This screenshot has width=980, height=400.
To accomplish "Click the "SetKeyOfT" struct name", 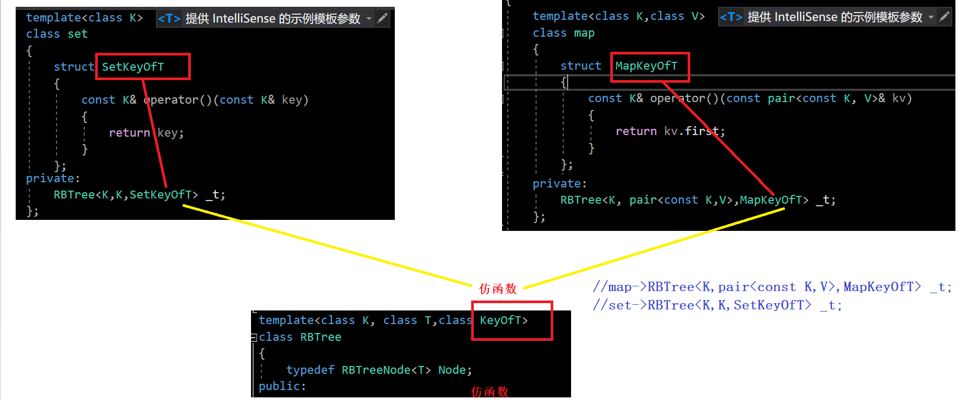I will click(133, 67).
